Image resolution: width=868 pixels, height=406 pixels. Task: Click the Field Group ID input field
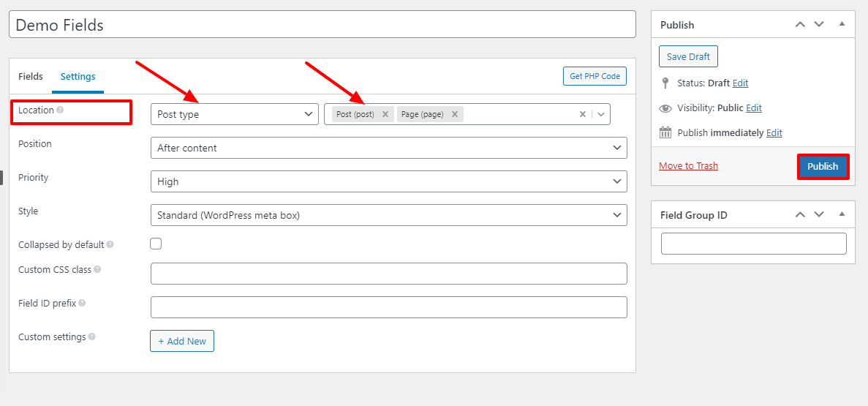coord(753,244)
